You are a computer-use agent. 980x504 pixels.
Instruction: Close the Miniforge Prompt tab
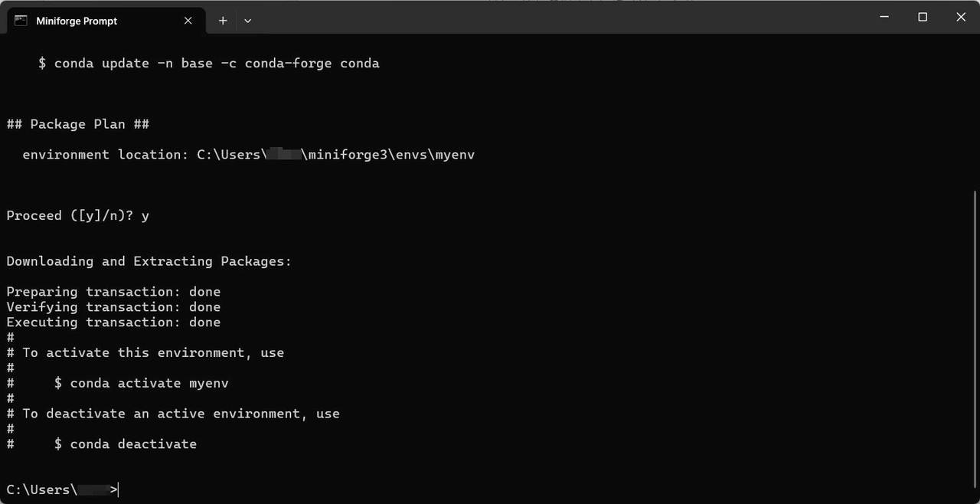point(188,21)
